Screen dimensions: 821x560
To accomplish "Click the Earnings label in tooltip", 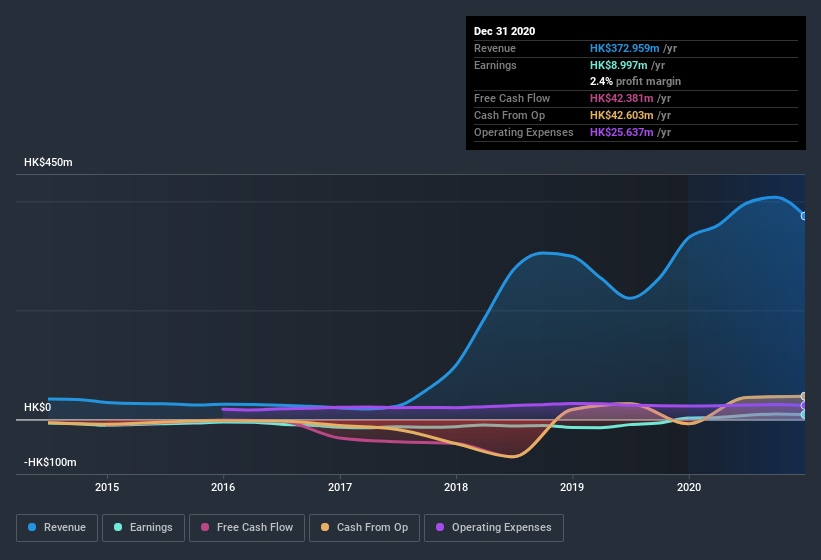I will pos(495,65).
